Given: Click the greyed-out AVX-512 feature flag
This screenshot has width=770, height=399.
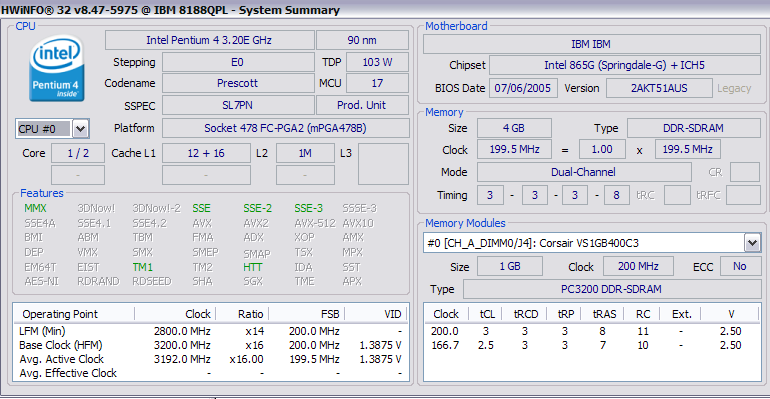Looking at the screenshot, I should (x=315, y=223).
